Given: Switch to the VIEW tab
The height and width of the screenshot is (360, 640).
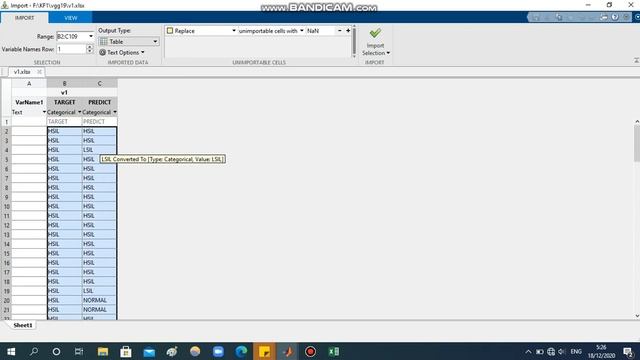Looking at the screenshot, I should (70, 18).
